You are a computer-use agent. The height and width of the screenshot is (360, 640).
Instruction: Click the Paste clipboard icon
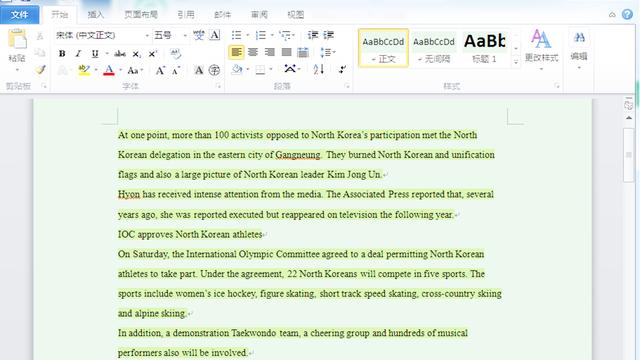pyautogui.click(x=17, y=40)
